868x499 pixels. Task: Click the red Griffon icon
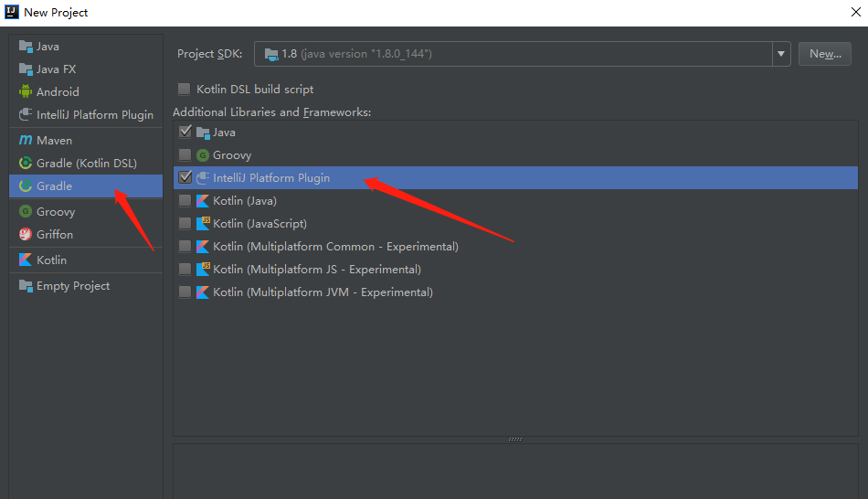[x=26, y=234]
